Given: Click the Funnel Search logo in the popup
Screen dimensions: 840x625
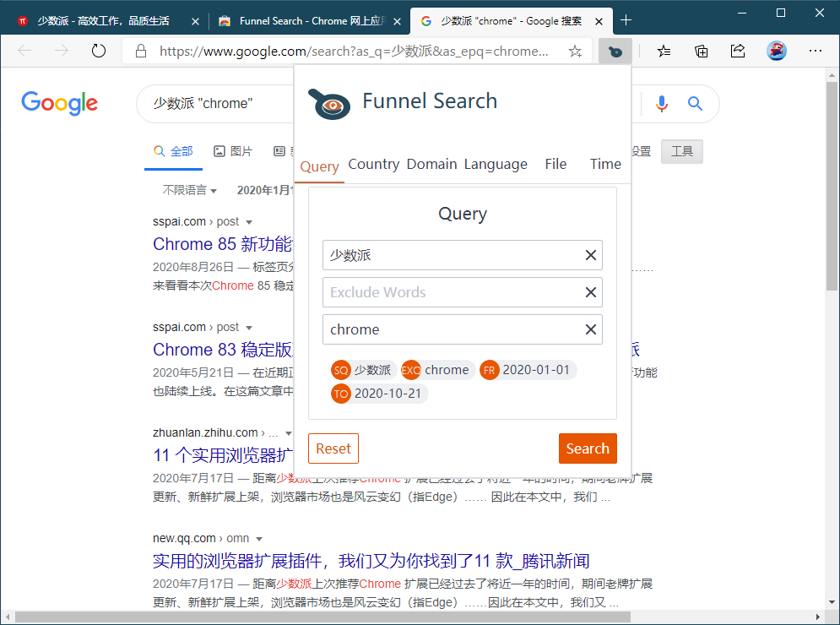Looking at the screenshot, I should point(329,103).
